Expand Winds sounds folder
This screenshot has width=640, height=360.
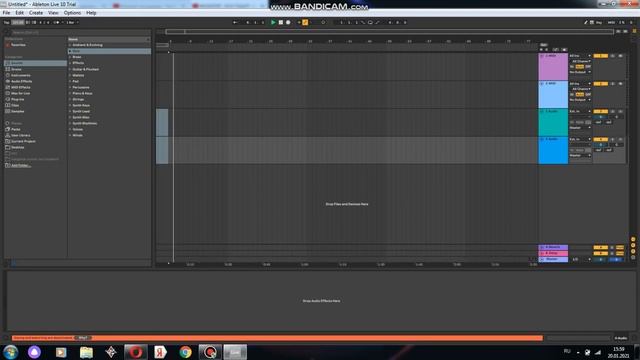click(x=70, y=135)
